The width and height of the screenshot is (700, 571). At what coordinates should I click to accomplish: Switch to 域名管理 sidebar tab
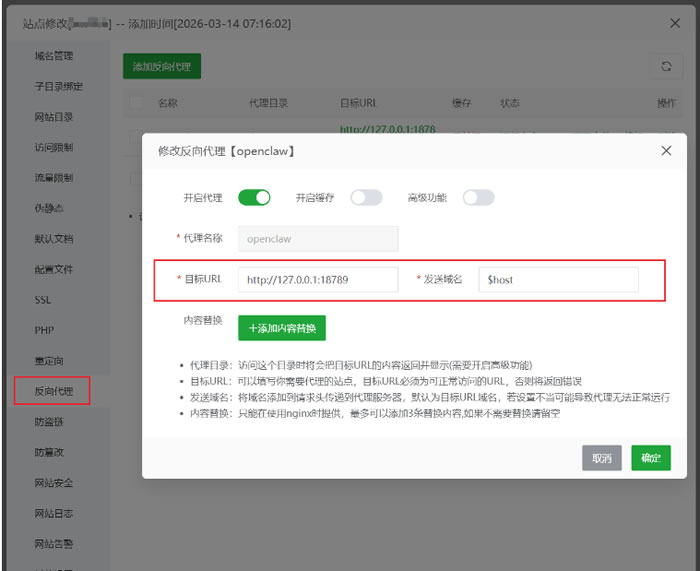click(53, 56)
